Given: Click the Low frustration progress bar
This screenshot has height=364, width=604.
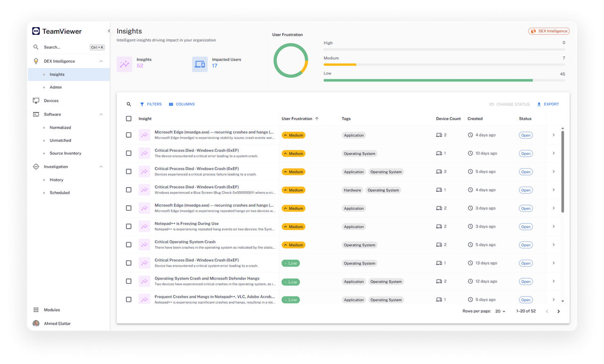Looking at the screenshot, I should 444,80.
